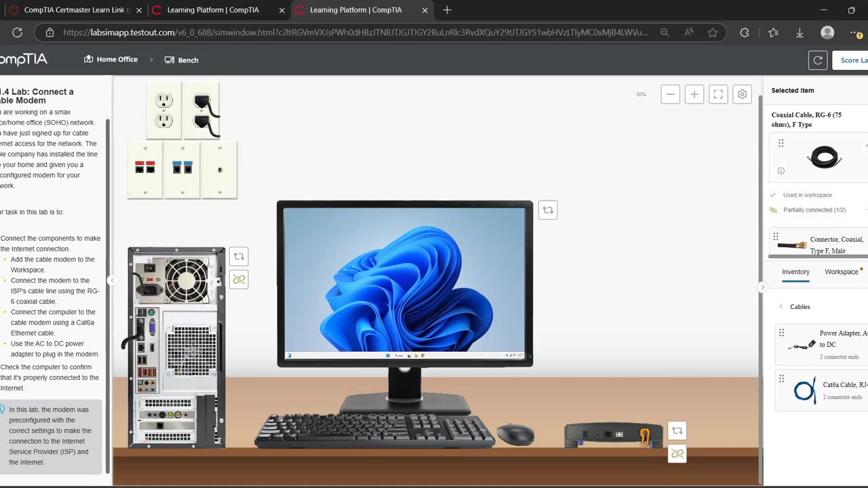The width and height of the screenshot is (868, 488).
Task: Refresh the browser page
Action: [x=17, y=33]
